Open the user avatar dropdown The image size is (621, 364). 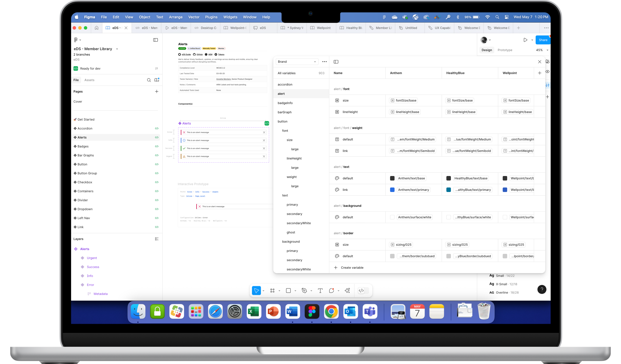[x=486, y=40]
